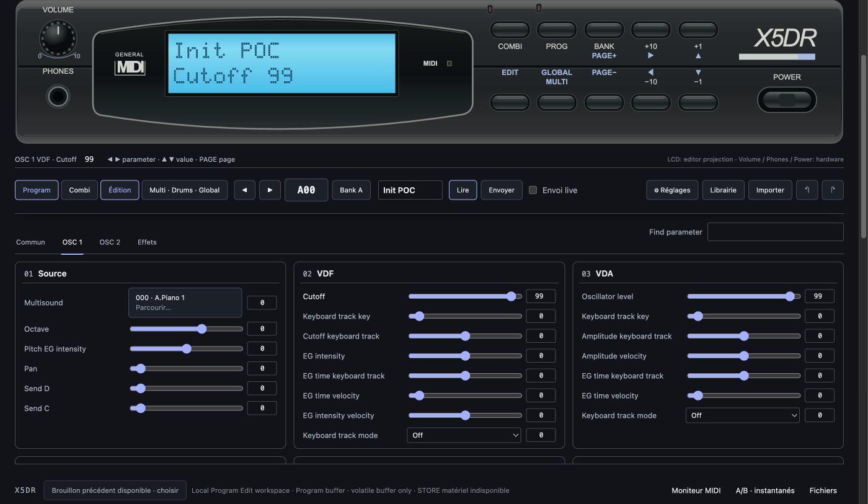Open the Bank A selector

coord(351,190)
